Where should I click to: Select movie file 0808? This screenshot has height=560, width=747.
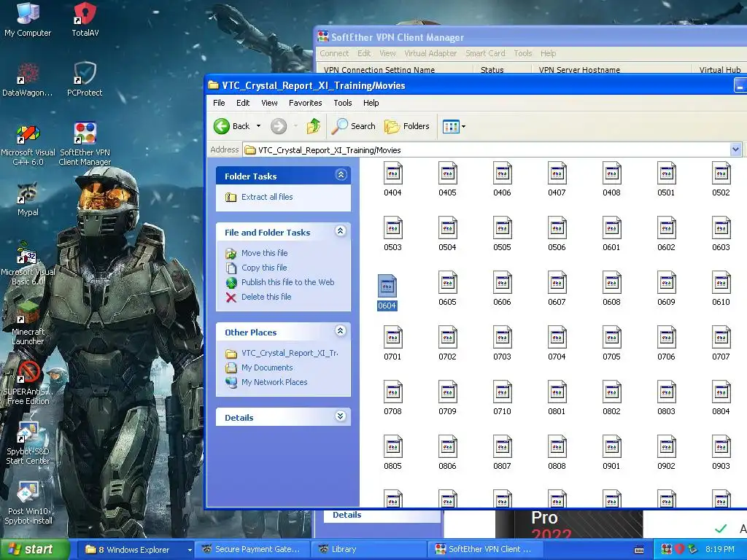(557, 452)
